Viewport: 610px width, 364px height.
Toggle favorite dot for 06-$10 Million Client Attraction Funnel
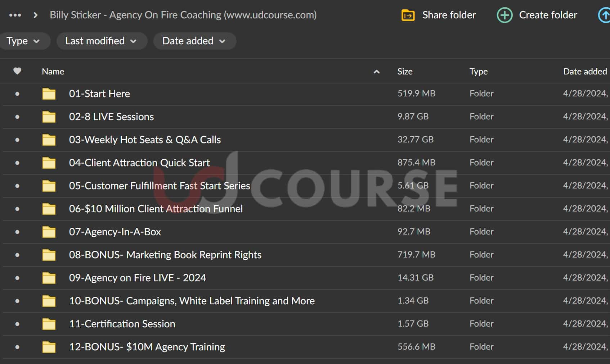coord(17,209)
